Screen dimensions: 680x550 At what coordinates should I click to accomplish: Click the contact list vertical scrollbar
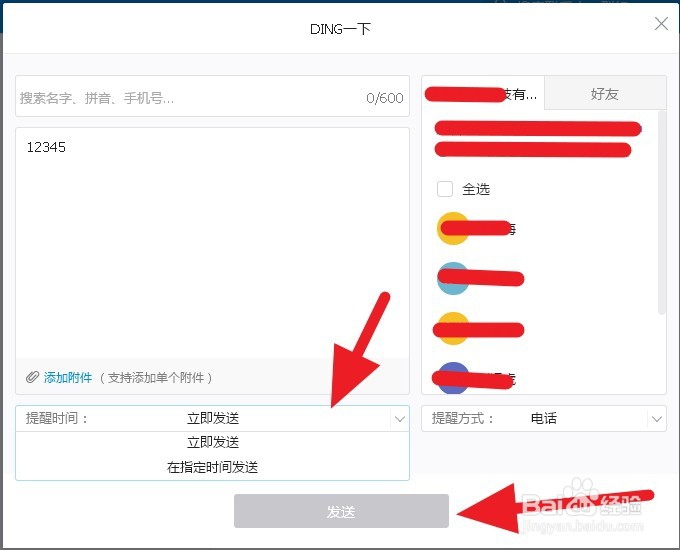[661, 213]
